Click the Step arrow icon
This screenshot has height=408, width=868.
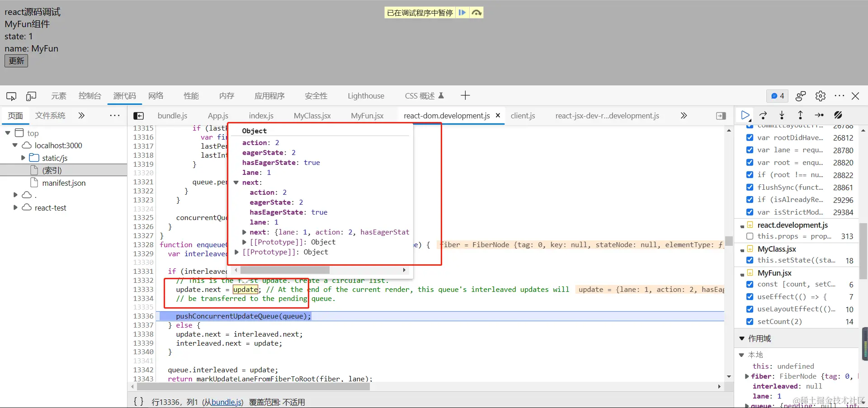[x=819, y=115]
